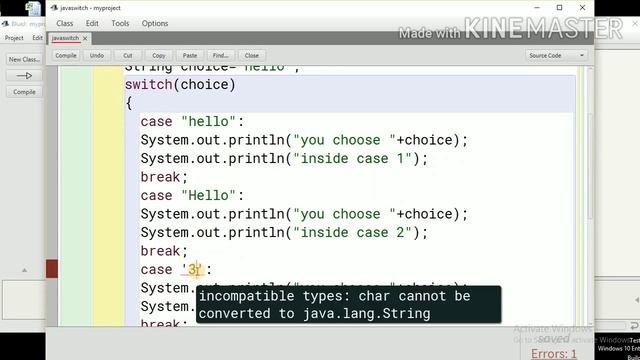Viewport: 640px width, 360px height.
Task: Select the javaswitch tab
Action: pos(65,38)
